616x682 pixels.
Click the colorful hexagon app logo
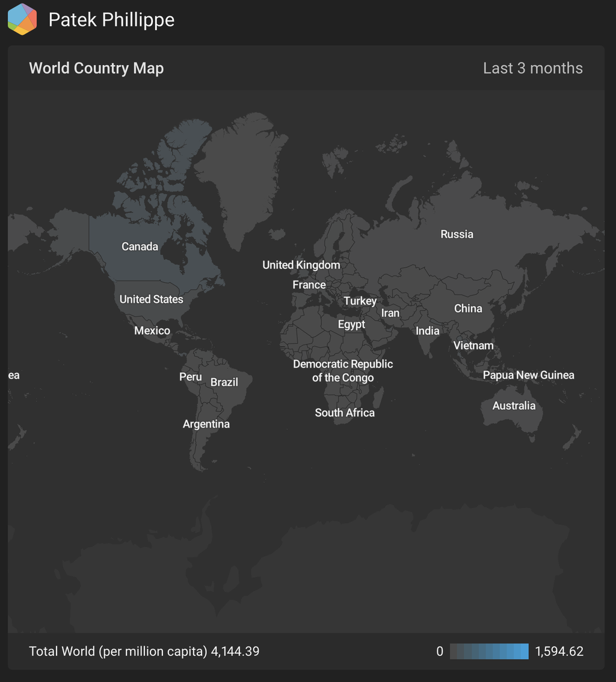[x=22, y=19]
